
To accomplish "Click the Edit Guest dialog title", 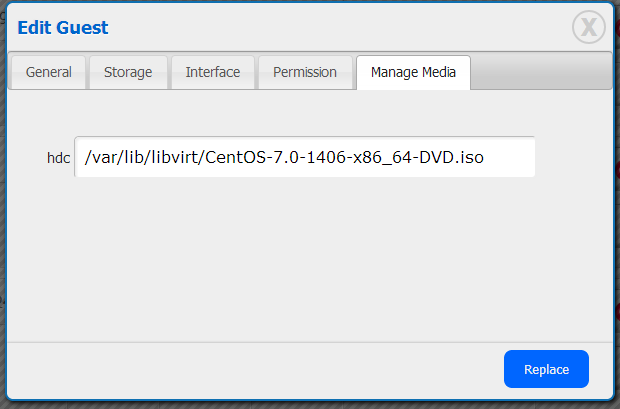I will [63, 28].
